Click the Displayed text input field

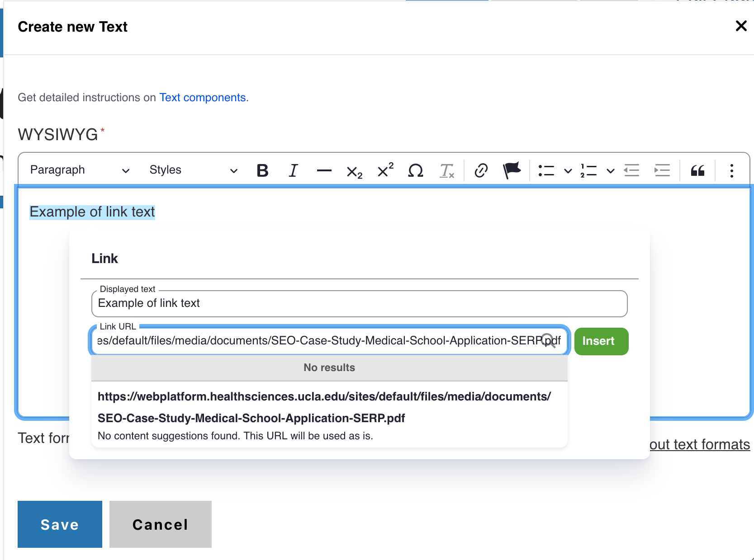tap(359, 304)
